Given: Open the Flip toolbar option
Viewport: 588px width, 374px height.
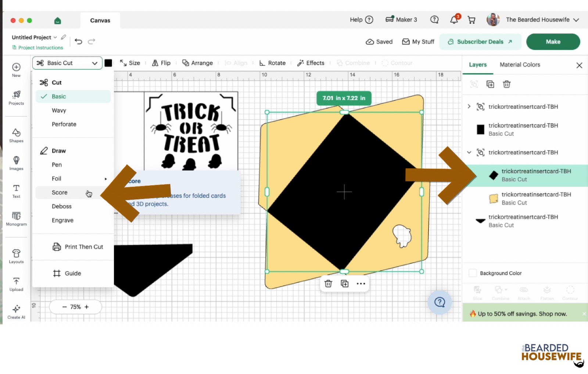Looking at the screenshot, I should coord(161,63).
